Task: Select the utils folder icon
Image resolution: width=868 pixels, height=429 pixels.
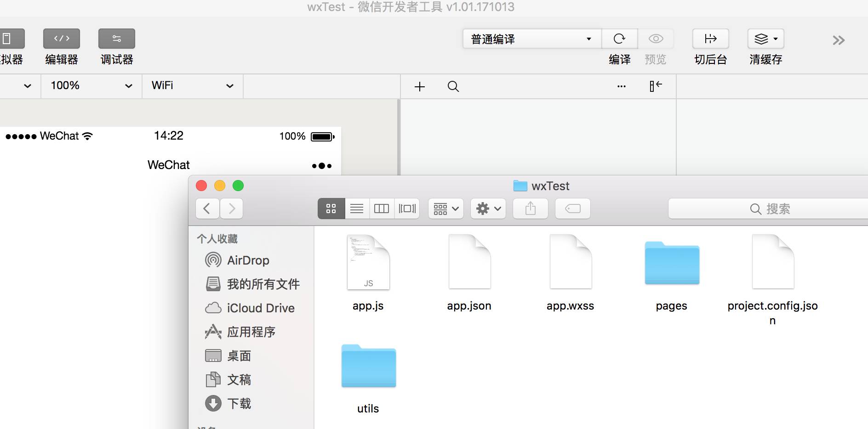Action: pyautogui.click(x=368, y=366)
